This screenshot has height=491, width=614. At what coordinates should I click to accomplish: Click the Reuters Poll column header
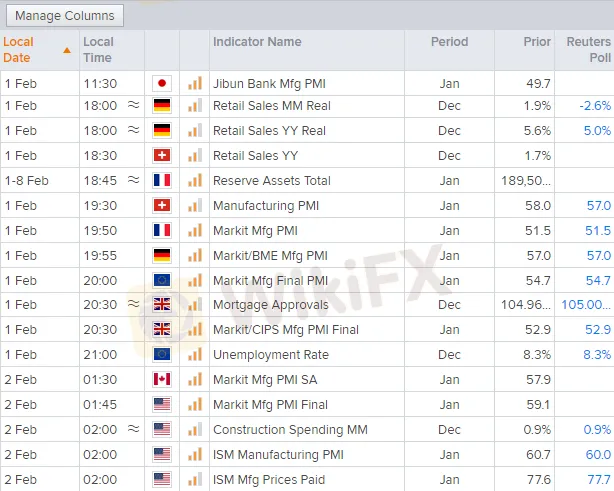[587, 49]
